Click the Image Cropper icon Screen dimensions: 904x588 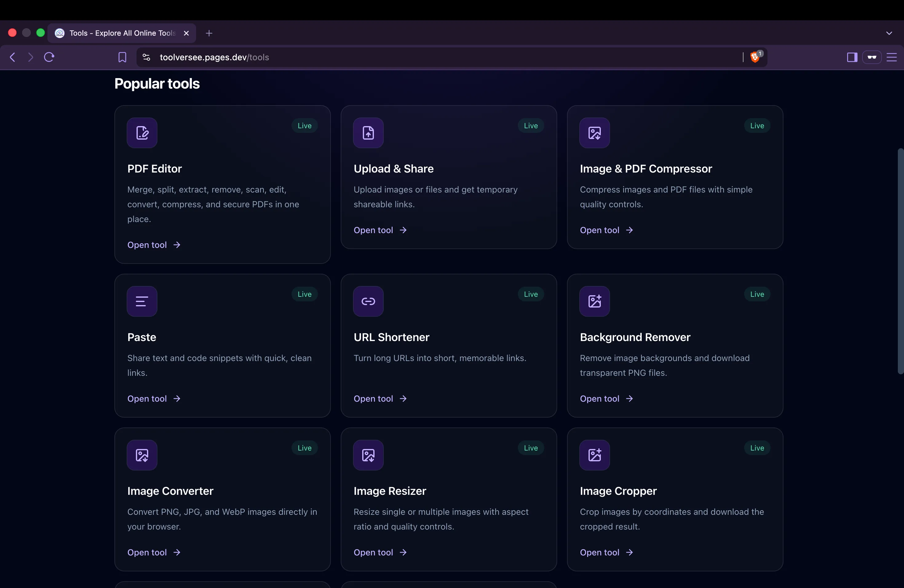point(594,455)
